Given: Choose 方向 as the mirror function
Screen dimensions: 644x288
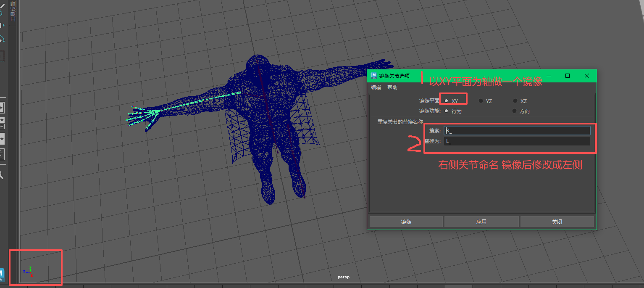Looking at the screenshot, I should [x=514, y=111].
